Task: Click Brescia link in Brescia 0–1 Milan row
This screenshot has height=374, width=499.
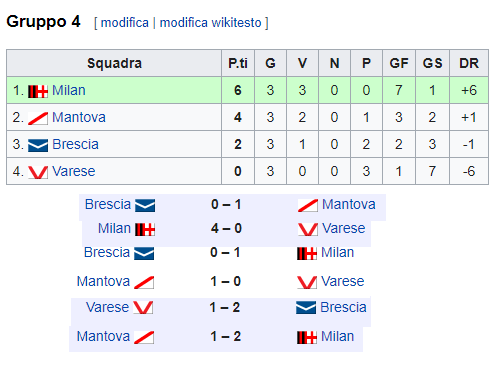Action: coord(107,252)
